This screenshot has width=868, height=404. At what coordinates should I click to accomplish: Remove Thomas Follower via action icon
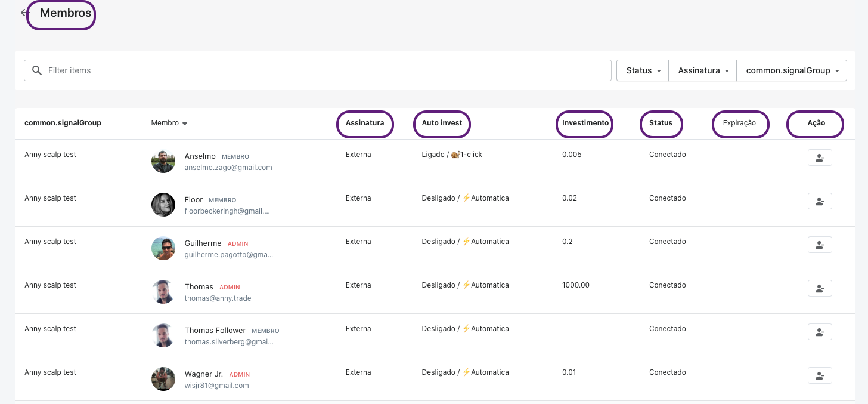[820, 332]
